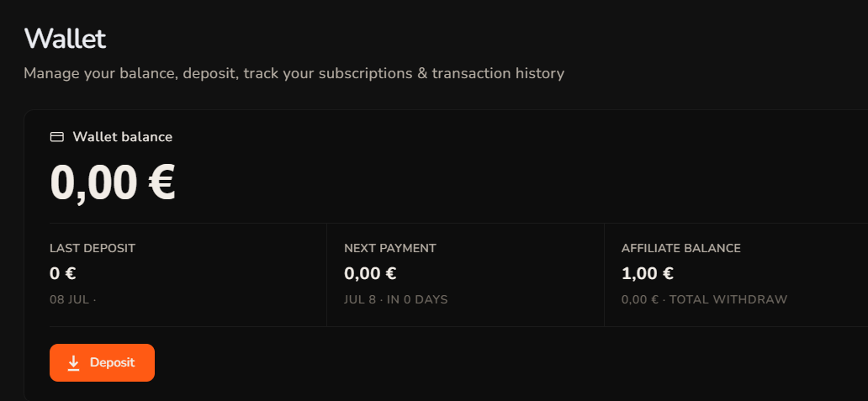The image size is (868, 401).
Task: Click the Wallet balance label
Action: [x=122, y=137]
